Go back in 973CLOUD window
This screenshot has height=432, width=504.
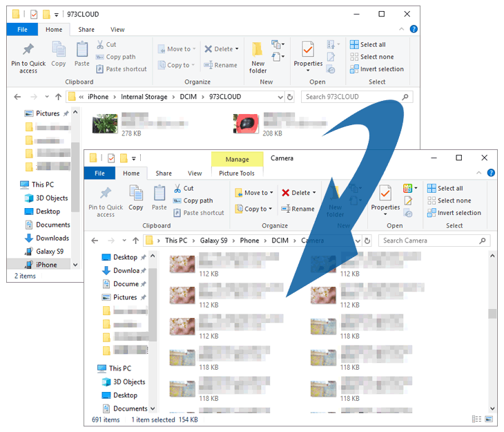(x=17, y=97)
